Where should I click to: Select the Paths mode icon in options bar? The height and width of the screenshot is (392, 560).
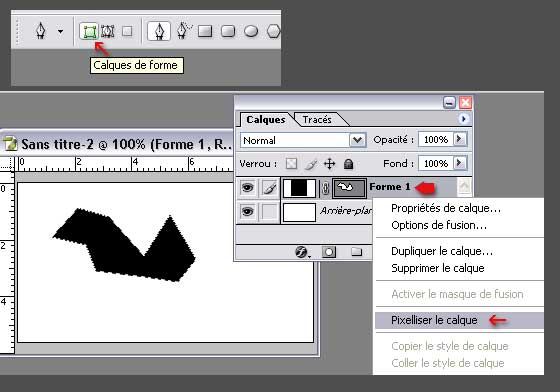(x=108, y=31)
